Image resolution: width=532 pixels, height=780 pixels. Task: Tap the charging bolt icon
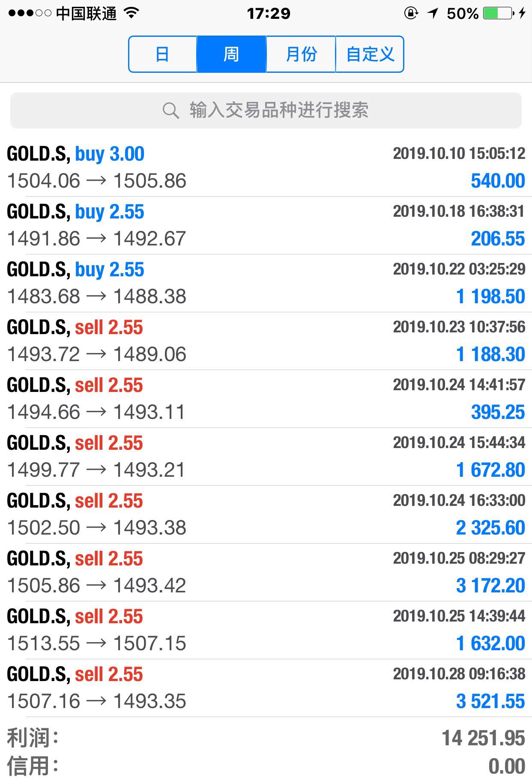tap(522, 13)
